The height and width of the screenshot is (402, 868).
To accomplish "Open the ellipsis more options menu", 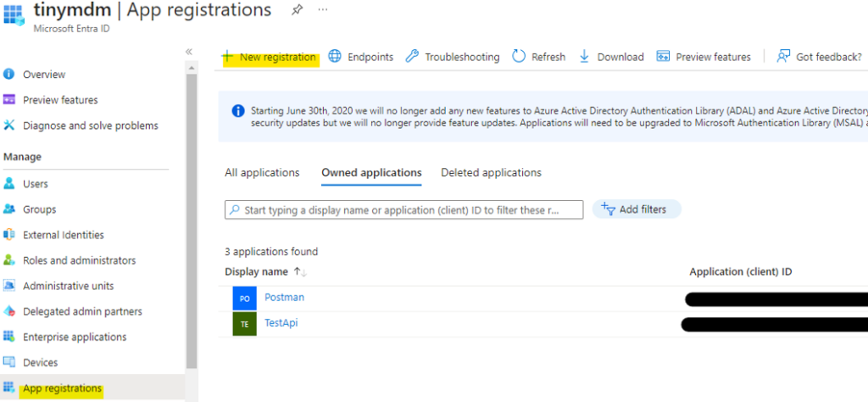I will pyautogui.click(x=323, y=10).
